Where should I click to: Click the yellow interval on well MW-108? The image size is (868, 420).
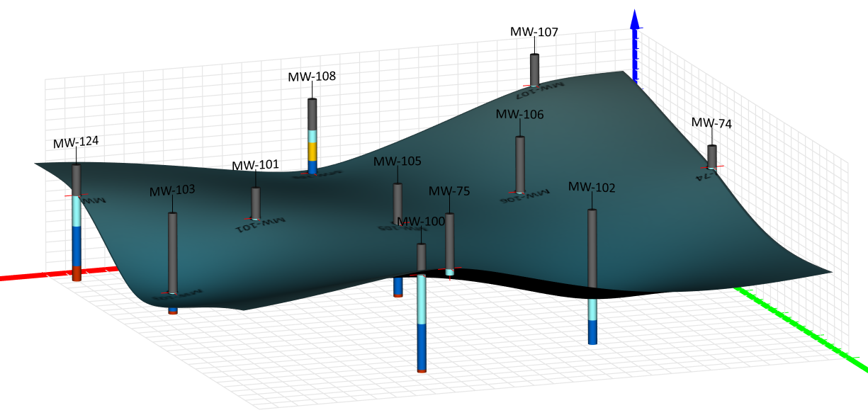(312, 152)
